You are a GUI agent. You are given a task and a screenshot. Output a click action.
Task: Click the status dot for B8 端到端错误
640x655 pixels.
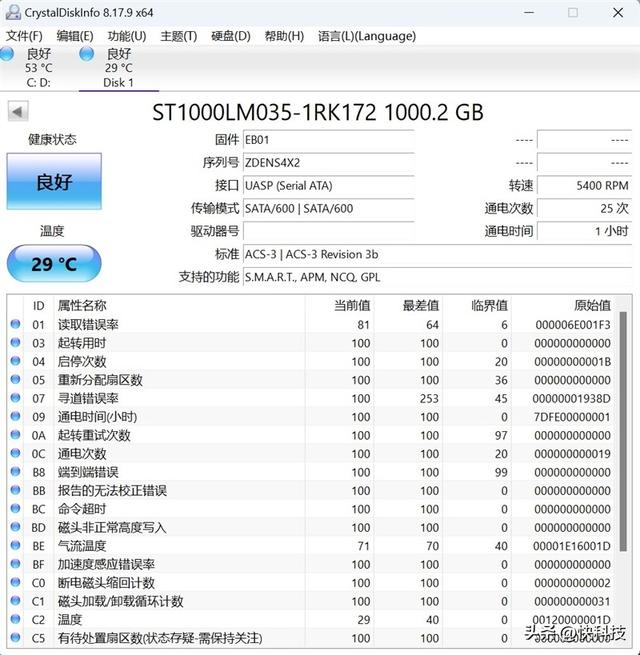click(15, 471)
